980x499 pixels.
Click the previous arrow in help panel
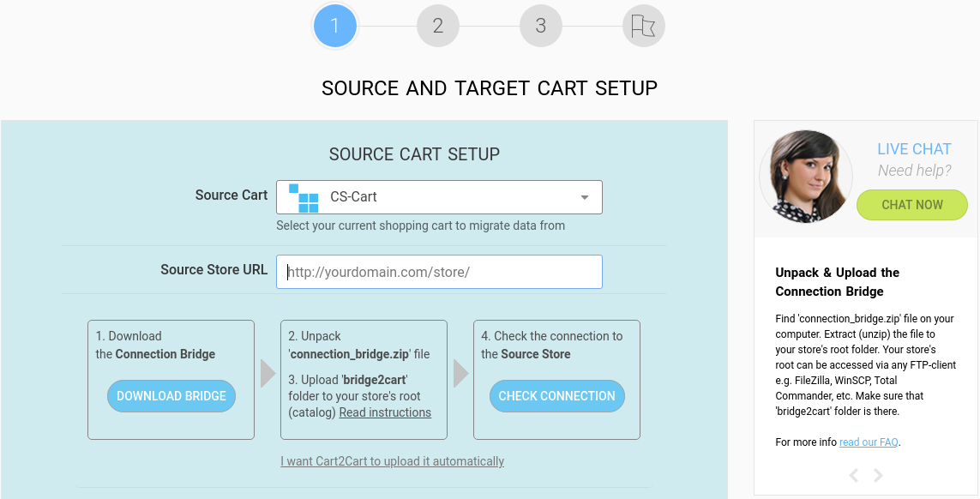click(854, 475)
